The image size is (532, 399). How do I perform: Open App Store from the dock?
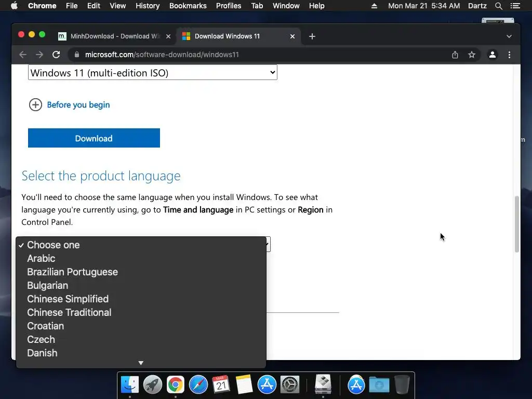coord(267,384)
